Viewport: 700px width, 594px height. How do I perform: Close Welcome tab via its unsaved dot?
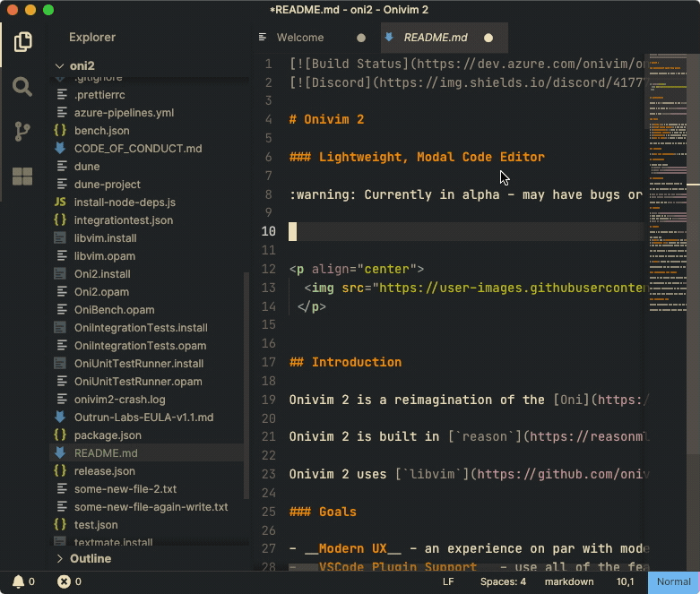tap(361, 38)
